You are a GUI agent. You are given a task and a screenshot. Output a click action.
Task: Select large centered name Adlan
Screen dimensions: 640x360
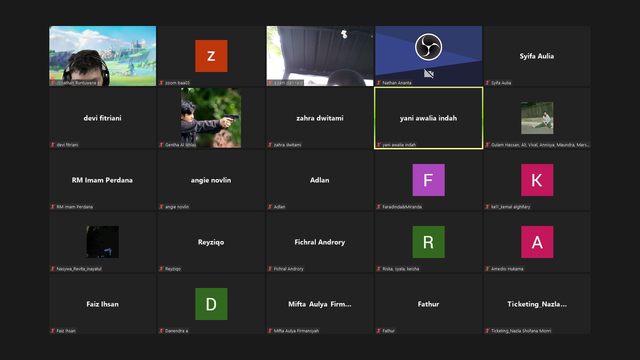(320, 180)
